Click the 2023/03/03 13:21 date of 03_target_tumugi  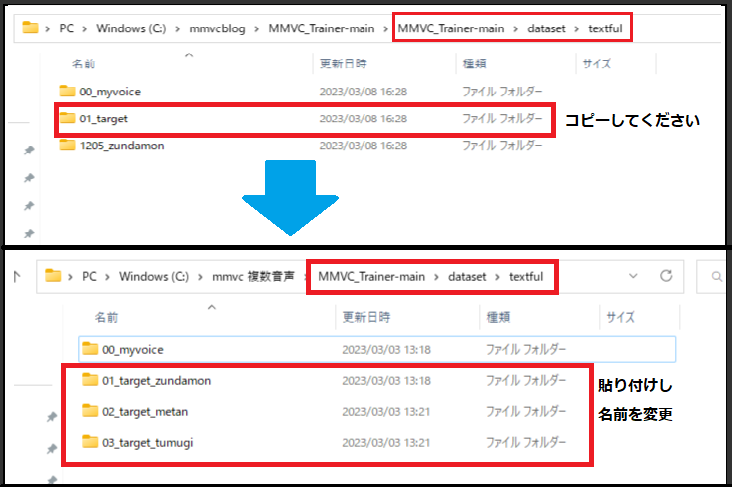[x=386, y=442]
